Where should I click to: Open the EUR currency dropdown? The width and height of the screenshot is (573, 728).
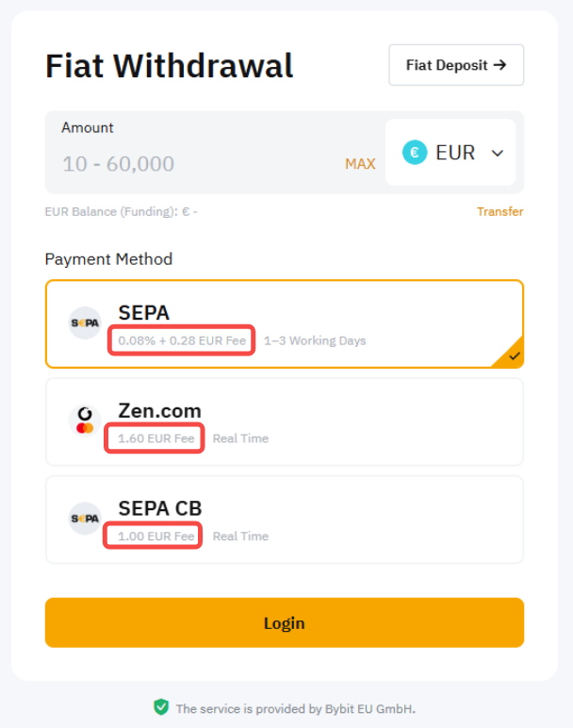pyautogui.click(x=450, y=153)
